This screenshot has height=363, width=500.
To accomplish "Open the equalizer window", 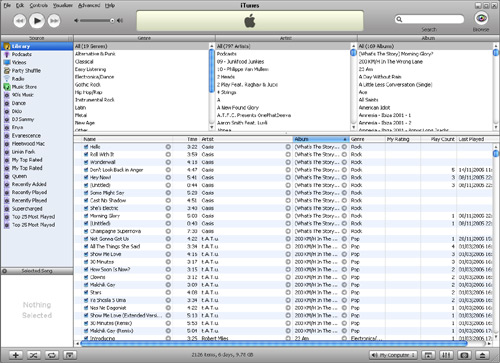I will click(x=446, y=355).
